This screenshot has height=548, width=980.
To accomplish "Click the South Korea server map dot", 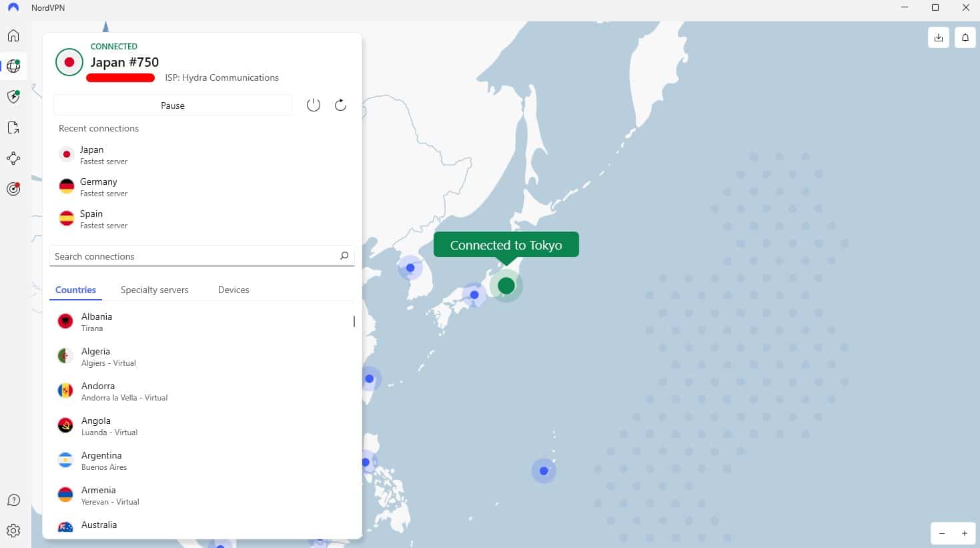I will [x=410, y=268].
